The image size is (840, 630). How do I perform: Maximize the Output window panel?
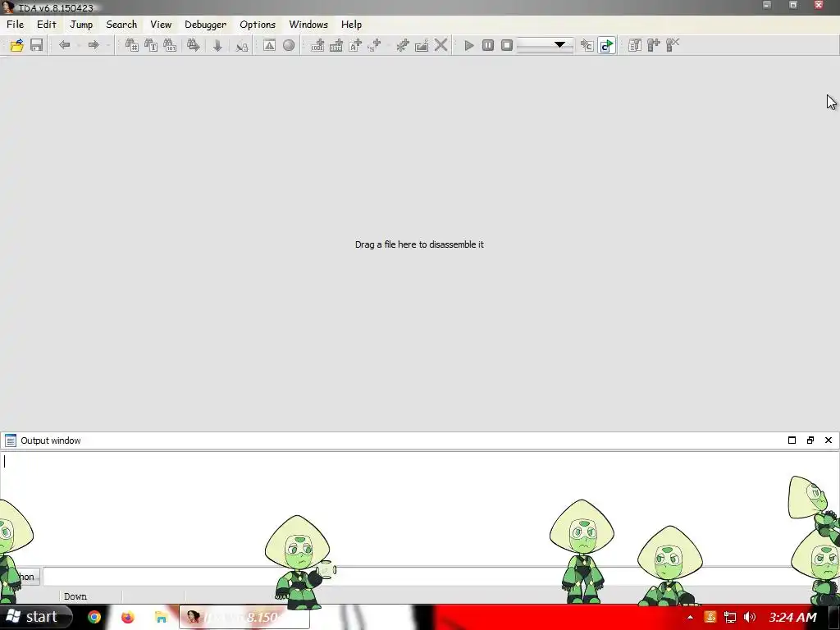(x=792, y=441)
